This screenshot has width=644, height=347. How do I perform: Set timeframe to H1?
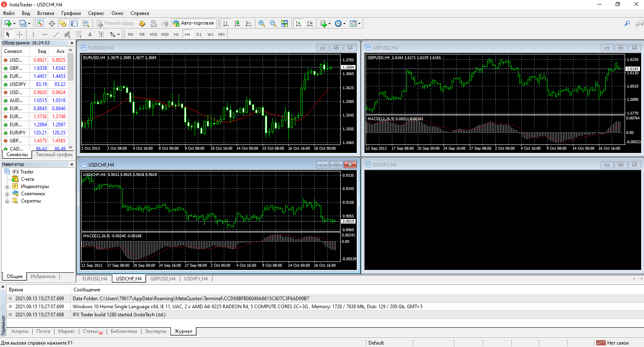[x=176, y=34]
